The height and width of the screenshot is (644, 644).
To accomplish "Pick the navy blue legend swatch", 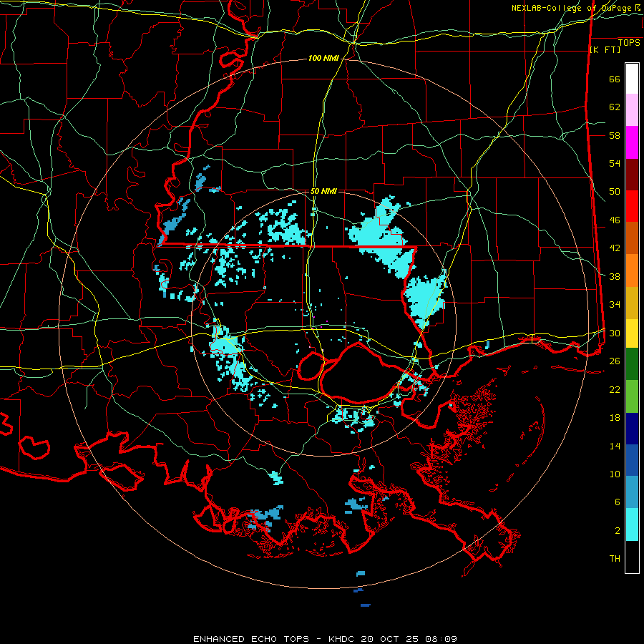I will pyautogui.click(x=632, y=429).
